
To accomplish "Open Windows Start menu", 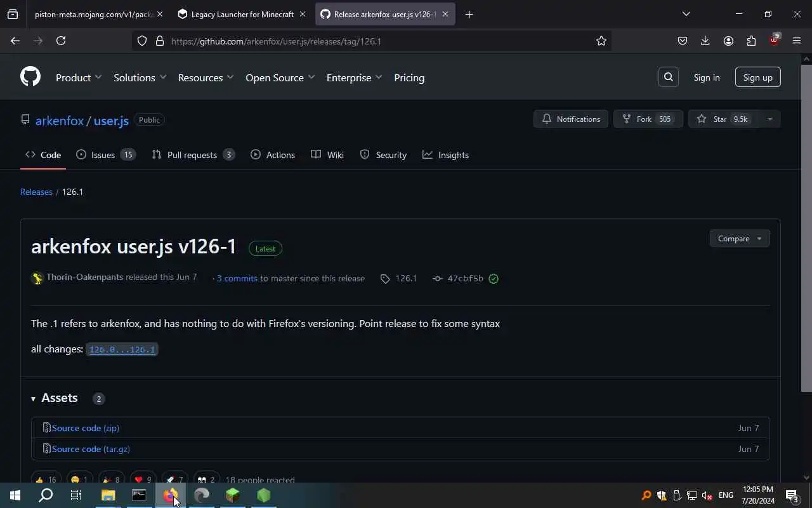I will tap(15, 495).
